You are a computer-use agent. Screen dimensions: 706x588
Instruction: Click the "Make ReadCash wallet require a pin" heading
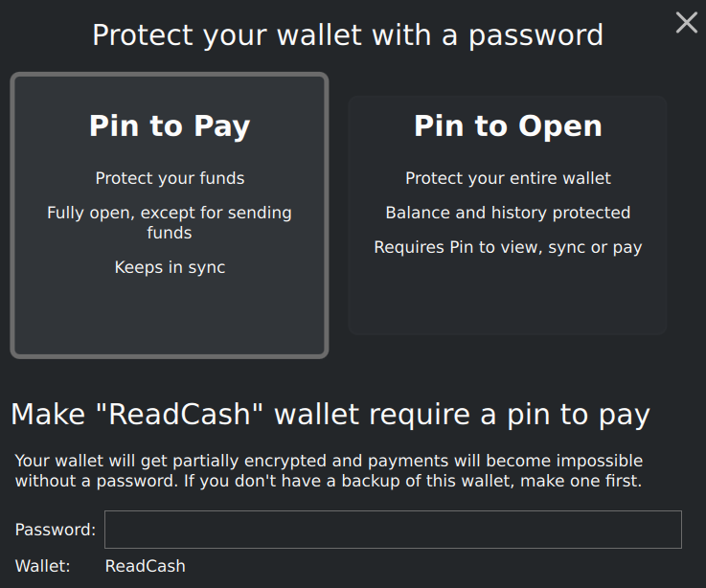point(330,415)
